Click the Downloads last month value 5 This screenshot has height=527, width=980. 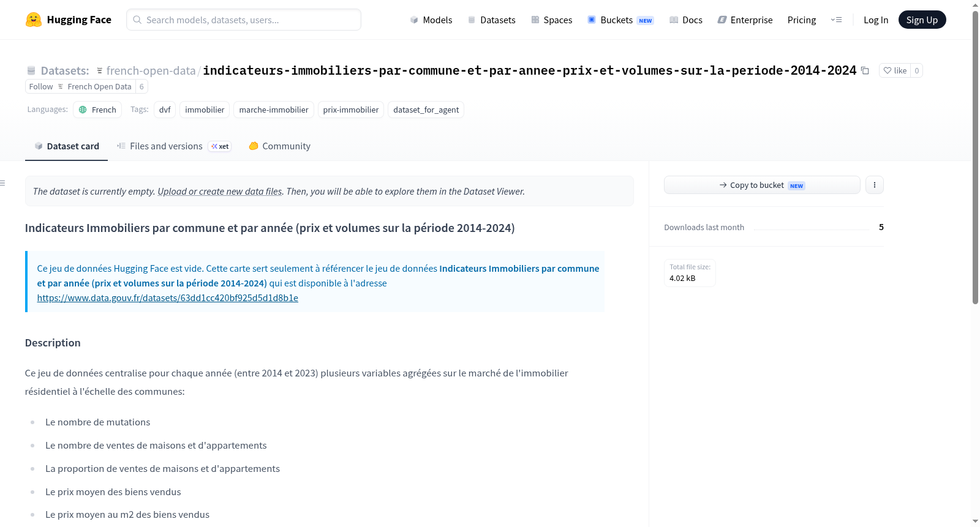881,227
